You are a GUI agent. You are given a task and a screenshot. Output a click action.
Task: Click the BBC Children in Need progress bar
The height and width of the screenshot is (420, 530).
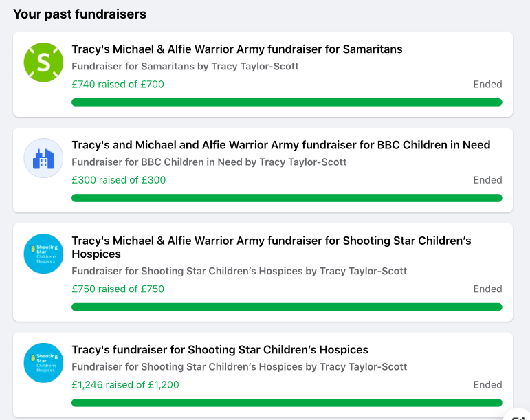click(x=287, y=198)
